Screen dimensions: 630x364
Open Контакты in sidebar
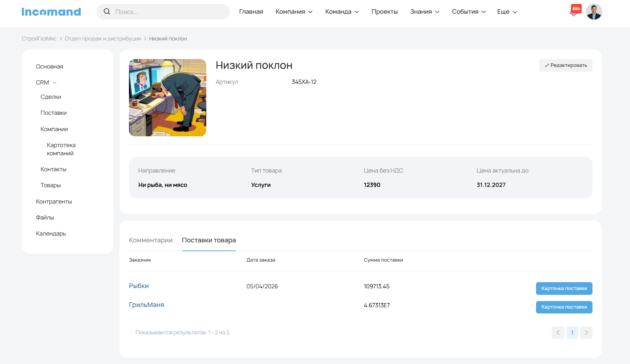pos(54,169)
